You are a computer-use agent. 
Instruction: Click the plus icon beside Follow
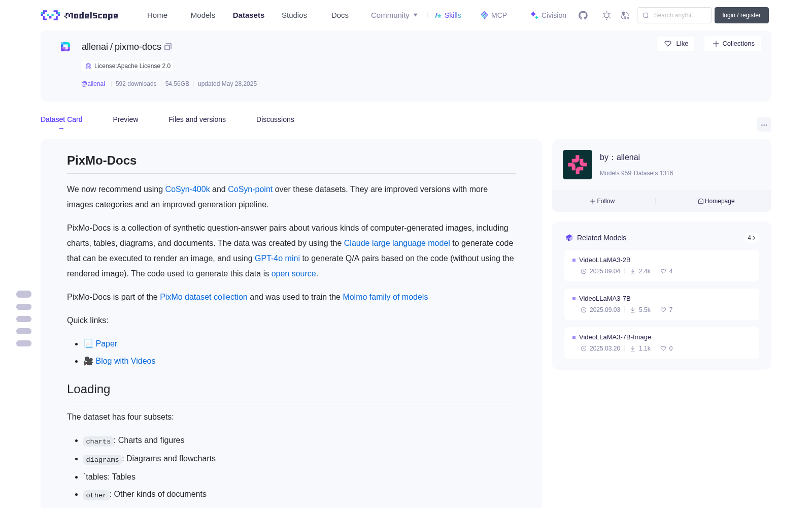pyautogui.click(x=593, y=201)
